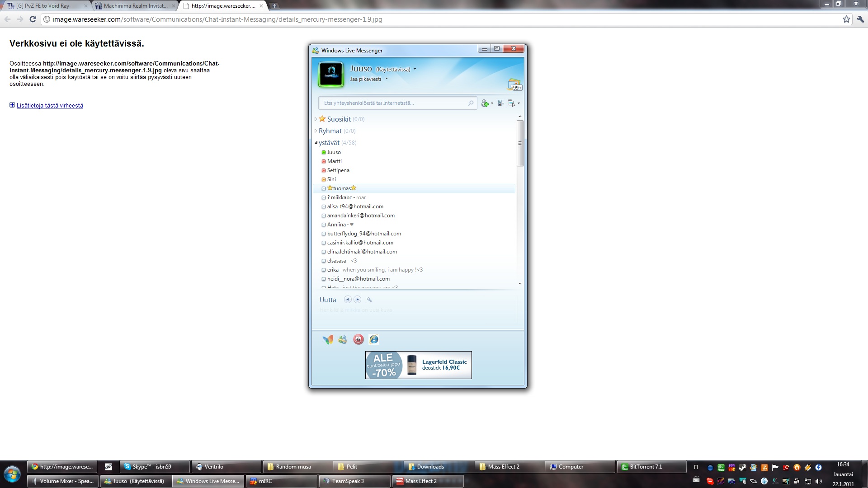The image size is (868, 488).
Task: Show next item in Uutta section
Action: point(358,300)
